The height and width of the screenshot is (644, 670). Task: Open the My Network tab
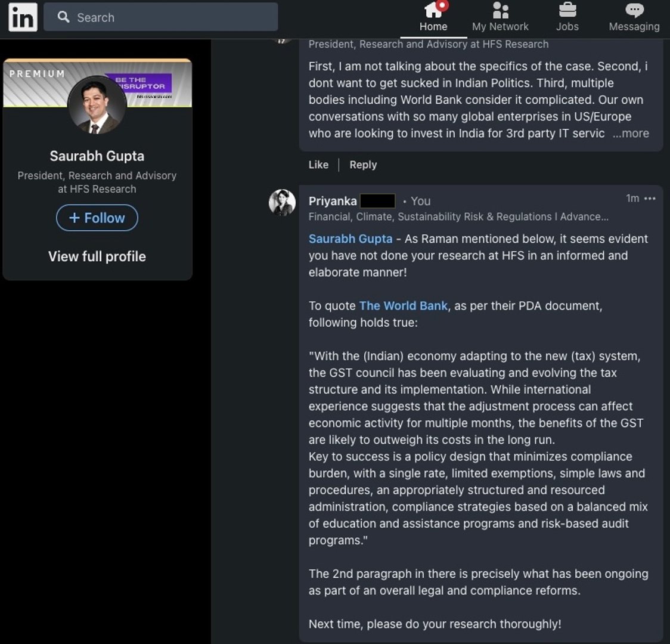point(500,17)
